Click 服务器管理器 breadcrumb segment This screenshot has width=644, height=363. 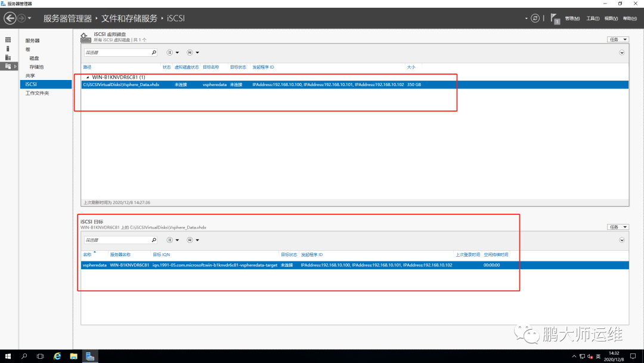(x=67, y=19)
